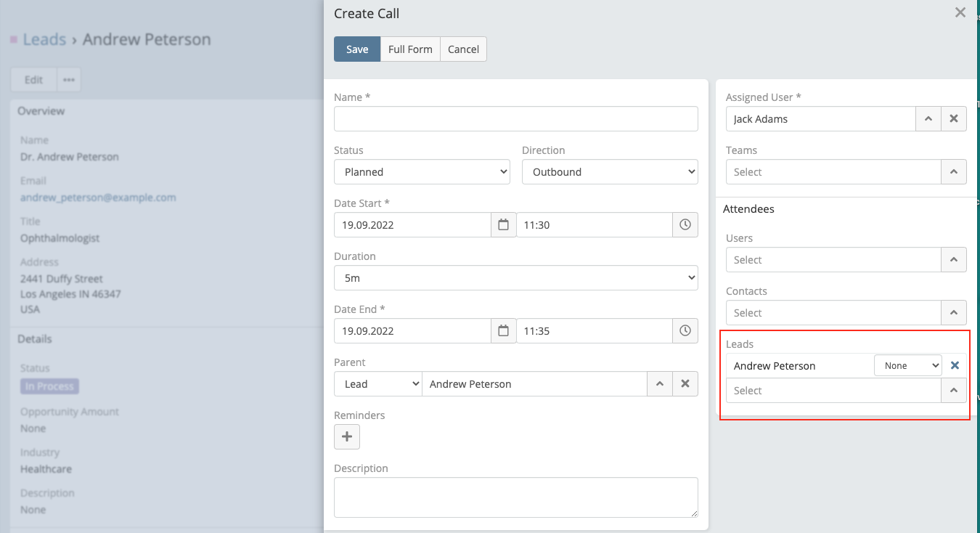This screenshot has height=533, width=980.
Task: Clear the Assigned User Jack Adams
Action: pos(954,119)
